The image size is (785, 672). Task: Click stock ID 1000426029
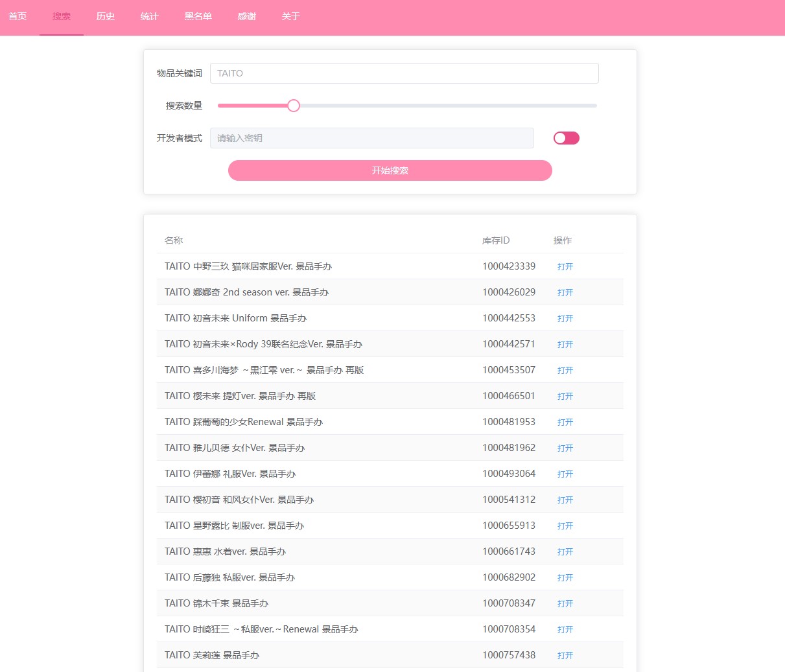pos(509,292)
